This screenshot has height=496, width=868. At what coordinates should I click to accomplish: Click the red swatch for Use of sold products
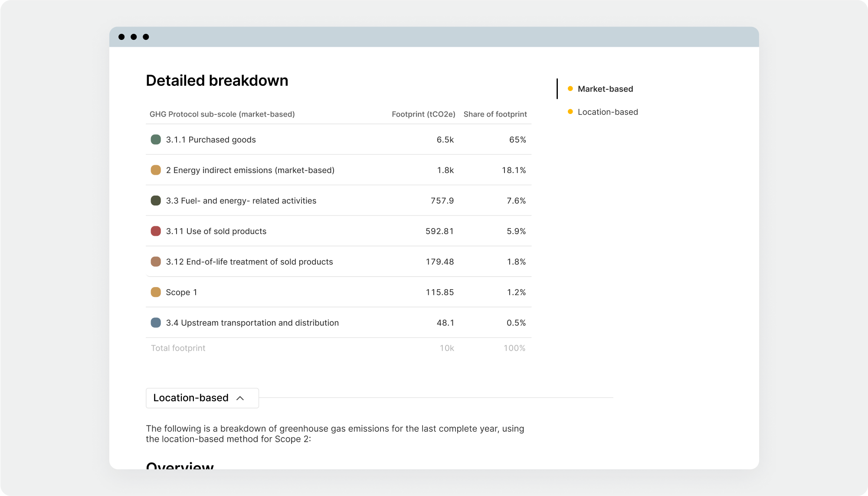(x=156, y=231)
